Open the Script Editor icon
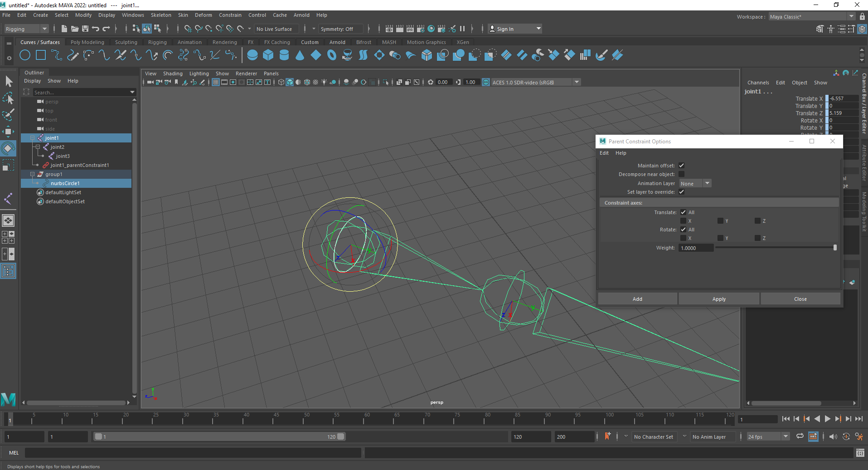Screen dimensions: 868x470 [x=860, y=453]
